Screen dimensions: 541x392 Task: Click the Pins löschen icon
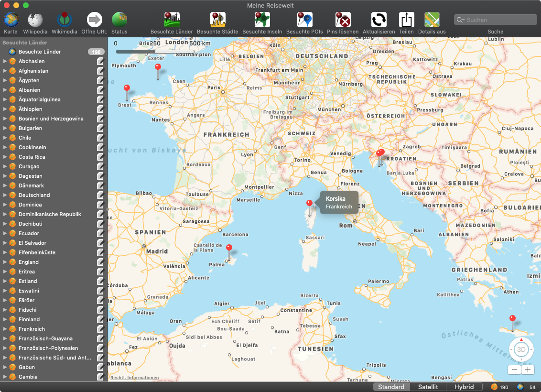pos(343,20)
